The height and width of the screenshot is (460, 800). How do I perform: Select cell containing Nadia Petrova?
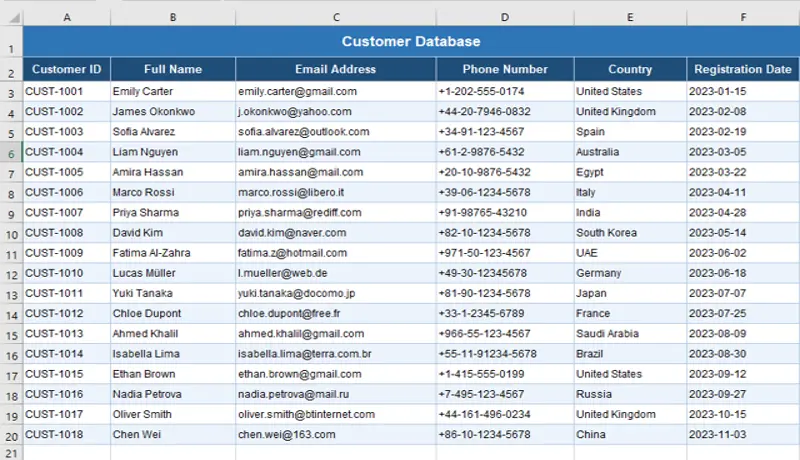[x=173, y=394]
